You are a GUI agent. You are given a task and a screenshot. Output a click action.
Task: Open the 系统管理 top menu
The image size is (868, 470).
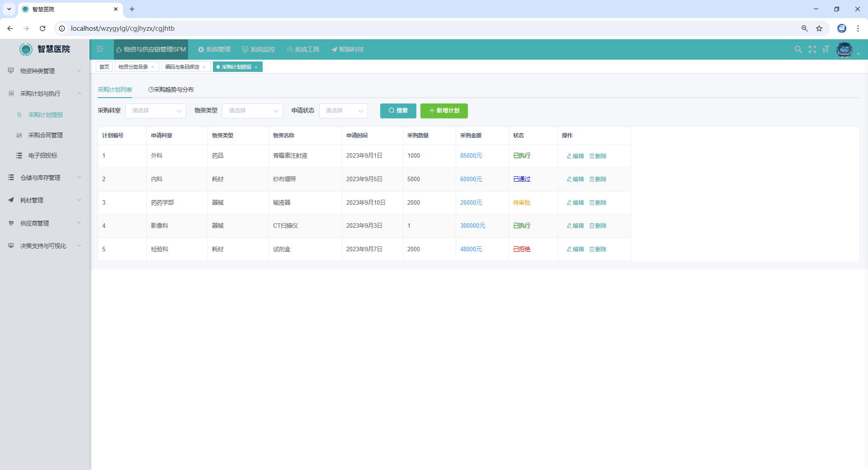coord(214,49)
